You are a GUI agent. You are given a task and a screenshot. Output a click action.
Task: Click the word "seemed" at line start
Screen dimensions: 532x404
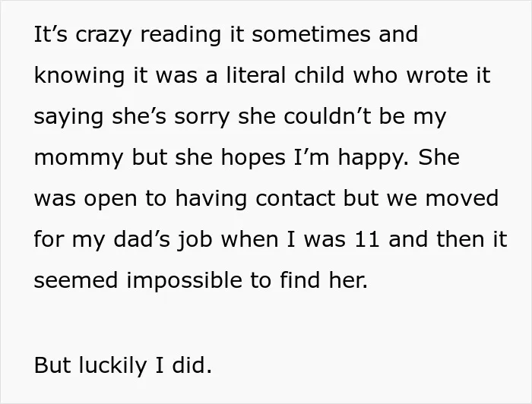click(76, 281)
